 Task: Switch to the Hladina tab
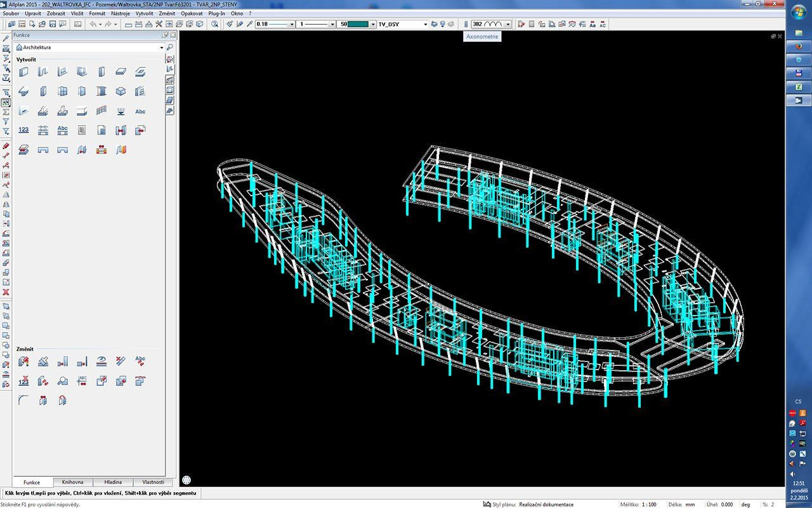[113, 482]
